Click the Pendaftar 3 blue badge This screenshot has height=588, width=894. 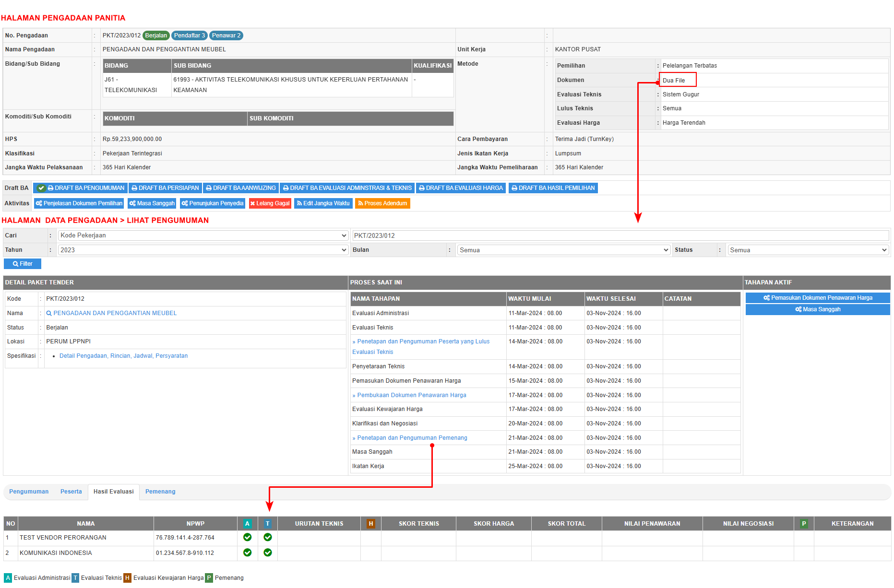pyautogui.click(x=190, y=35)
